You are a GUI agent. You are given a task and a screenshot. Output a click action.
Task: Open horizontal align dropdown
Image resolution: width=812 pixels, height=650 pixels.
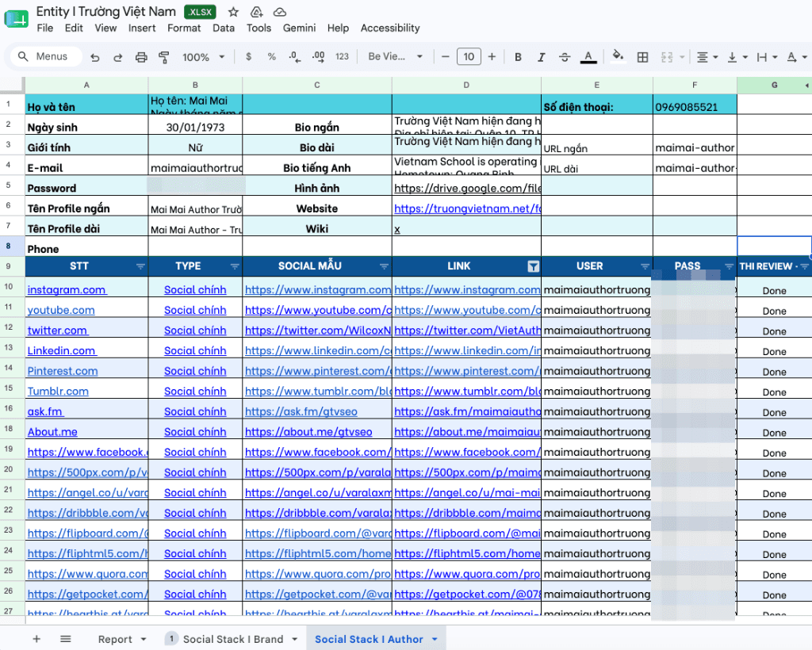coord(707,57)
